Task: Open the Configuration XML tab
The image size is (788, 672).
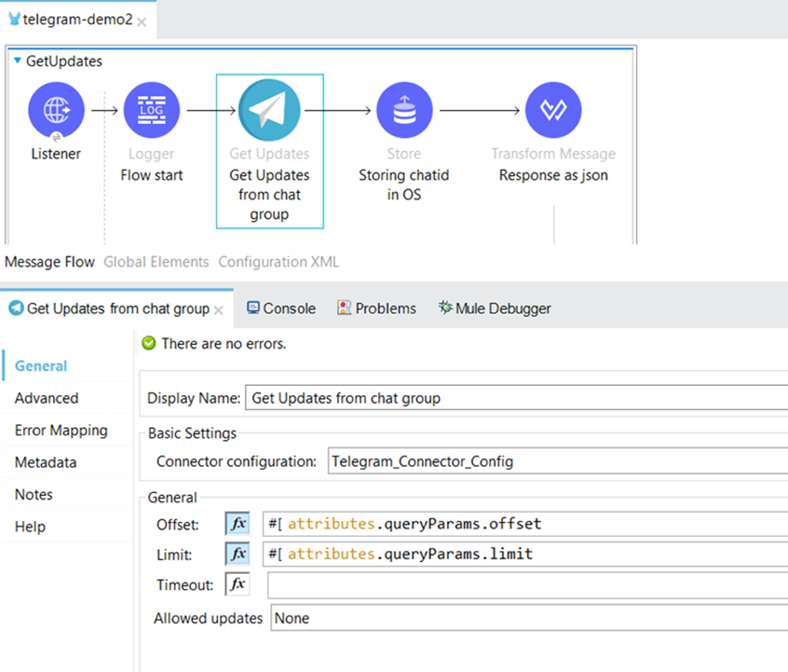Action: [x=278, y=262]
